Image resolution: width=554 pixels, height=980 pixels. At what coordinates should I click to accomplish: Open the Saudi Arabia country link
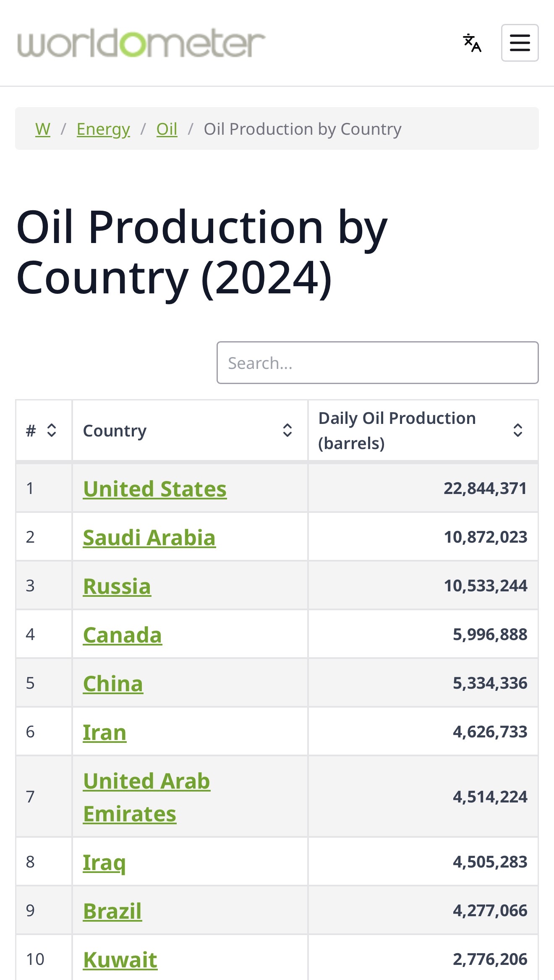point(149,537)
